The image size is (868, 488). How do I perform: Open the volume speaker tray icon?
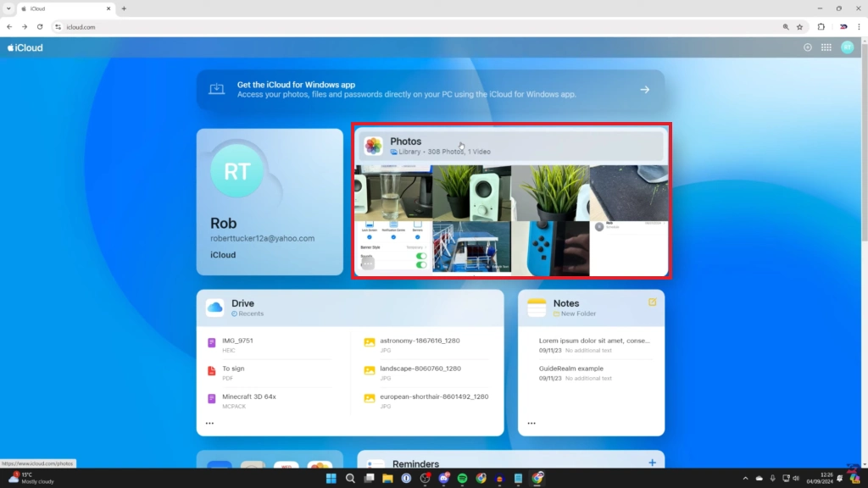796,478
